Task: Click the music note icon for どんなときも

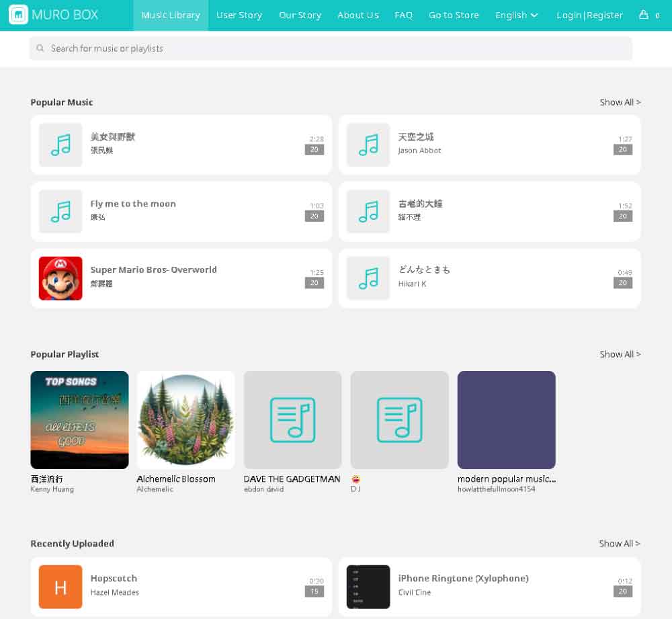Action: pos(368,278)
